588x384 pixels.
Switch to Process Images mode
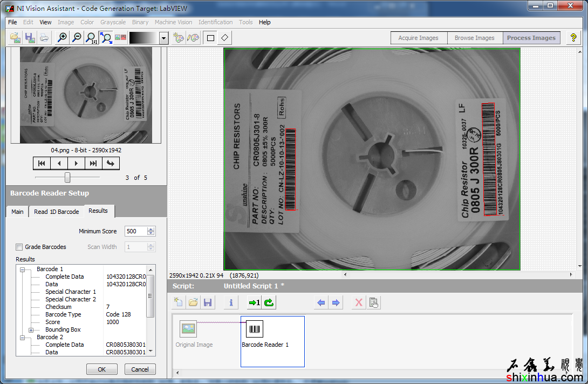pyautogui.click(x=531, y=38)
